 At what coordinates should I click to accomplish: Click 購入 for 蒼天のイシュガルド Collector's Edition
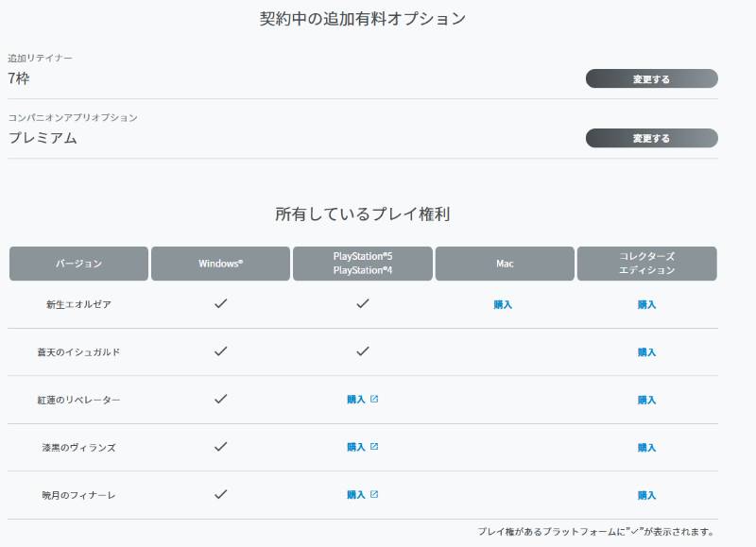[646, 352]
